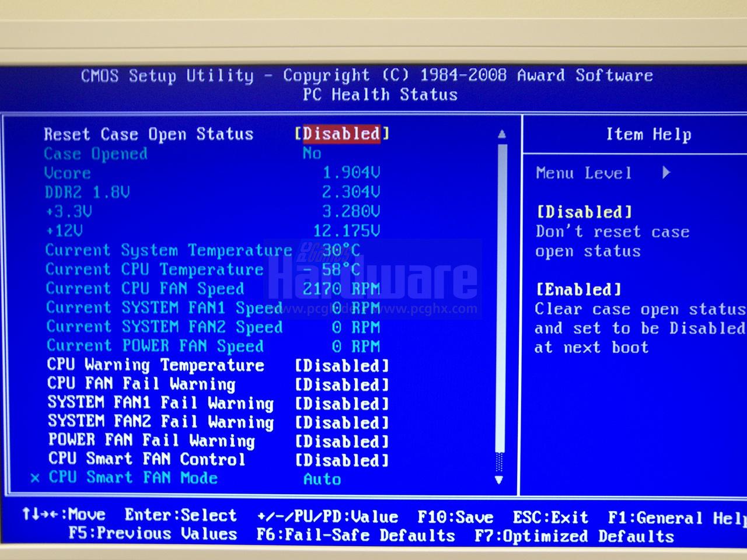Toggle SYSTEM FAN1 Fail Warning value
This screenshot has height=560, width=747.
[342, 404]
